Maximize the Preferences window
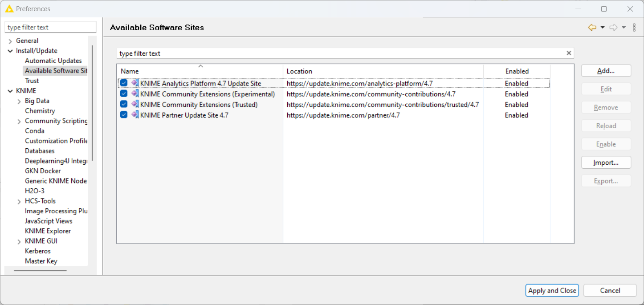Viewport: 644px width, 305px height. (604, 9)
